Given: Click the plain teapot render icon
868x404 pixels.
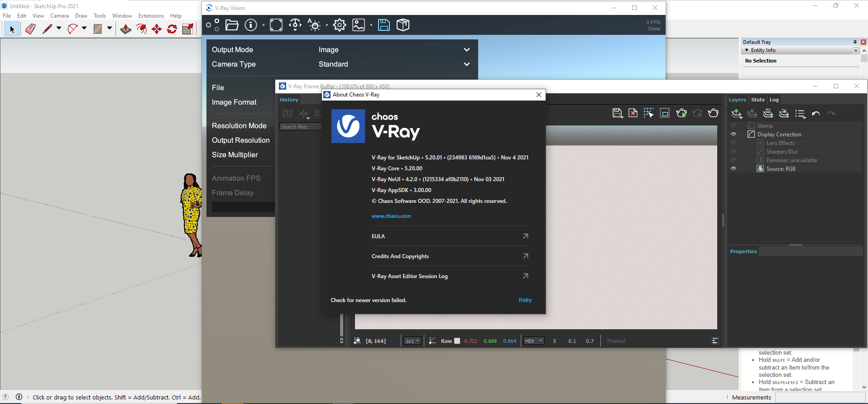Looking at the screenshot, I should [713, 113].
